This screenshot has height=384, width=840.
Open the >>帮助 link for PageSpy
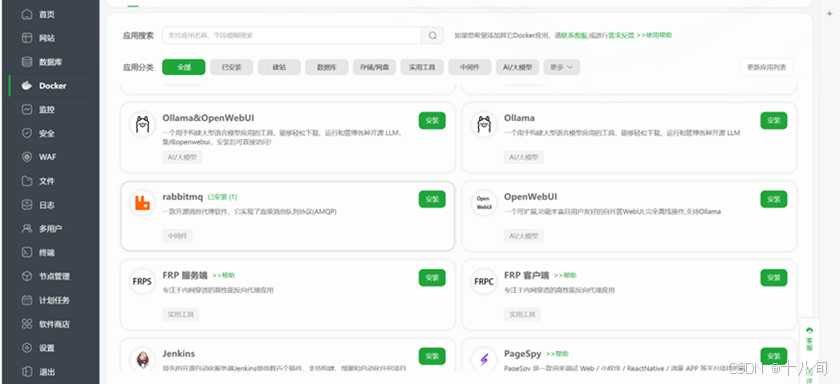[557, 354]
